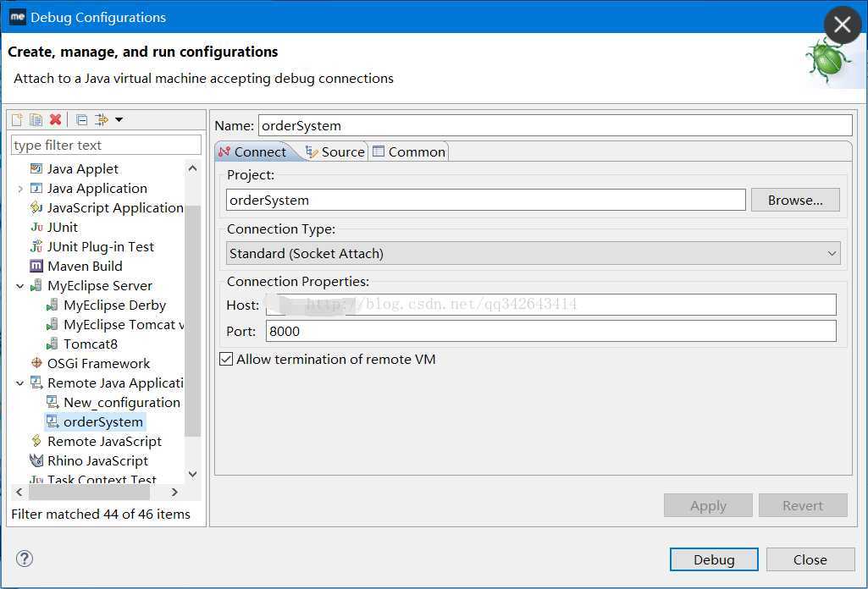
Task: Click the JavaScript Application icon
Action: [x=36, y=207]
